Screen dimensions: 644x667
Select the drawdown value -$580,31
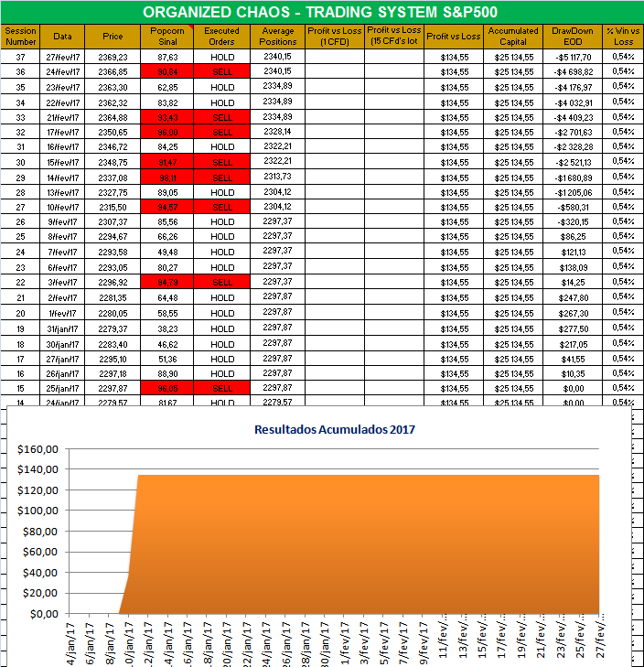coord(573,207)
